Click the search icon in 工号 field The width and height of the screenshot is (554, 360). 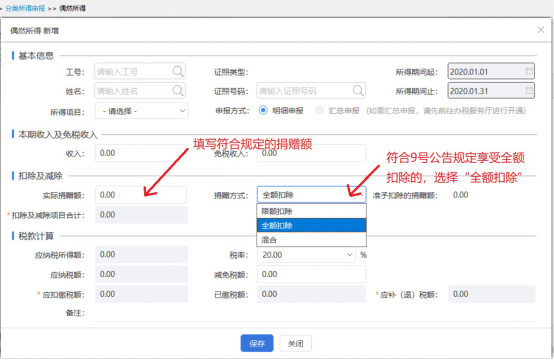pos(178,71)
